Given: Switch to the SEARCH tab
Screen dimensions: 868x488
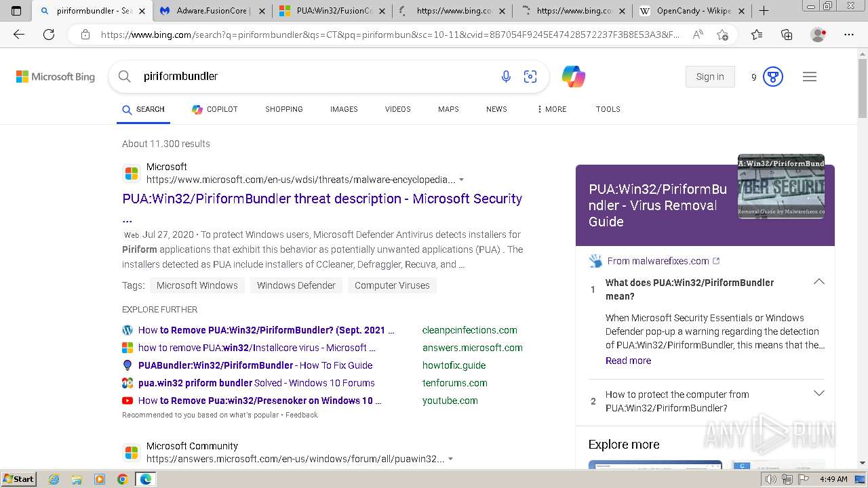Looking at the screenshot, I should [143, 109].
